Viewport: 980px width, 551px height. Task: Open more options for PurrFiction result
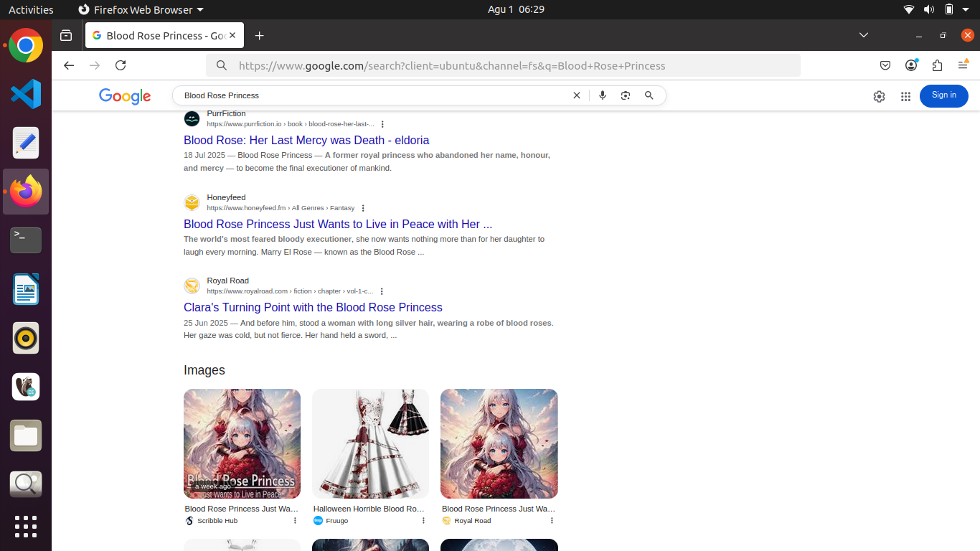(x=382, y=124)
